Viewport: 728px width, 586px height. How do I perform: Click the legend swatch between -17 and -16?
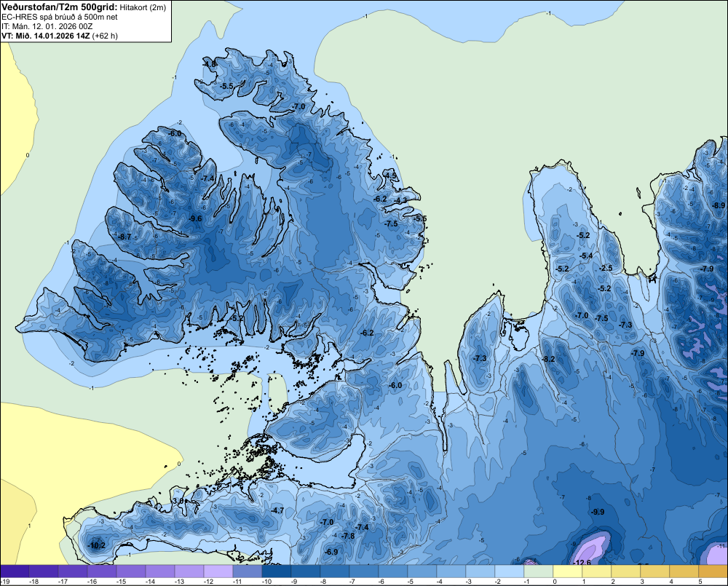73,571
